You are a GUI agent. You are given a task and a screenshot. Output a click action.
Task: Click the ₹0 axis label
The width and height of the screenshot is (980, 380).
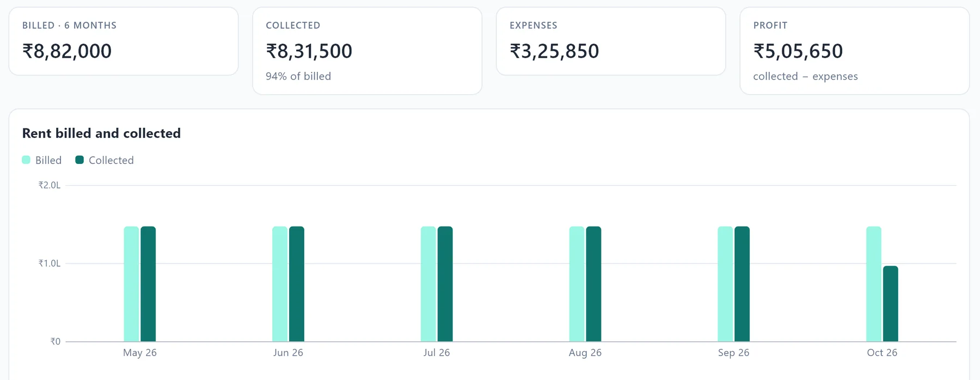(x=56, y=342)
